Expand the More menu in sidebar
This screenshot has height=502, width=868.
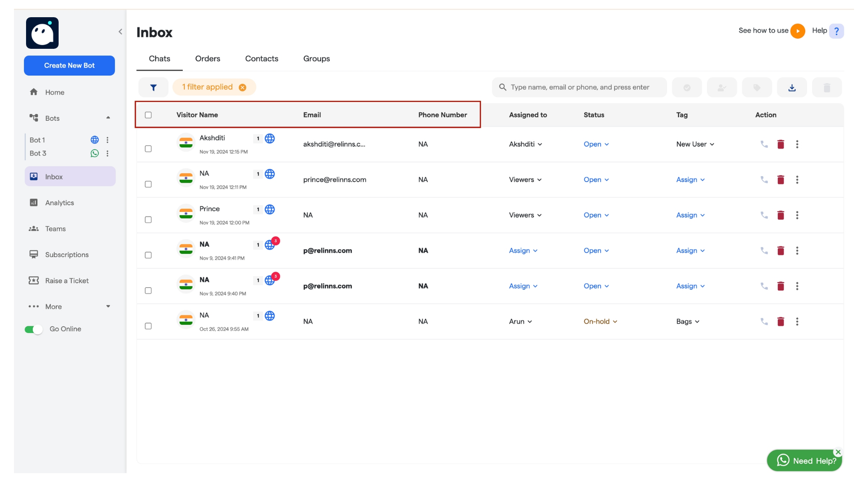(x=108, y=307)
